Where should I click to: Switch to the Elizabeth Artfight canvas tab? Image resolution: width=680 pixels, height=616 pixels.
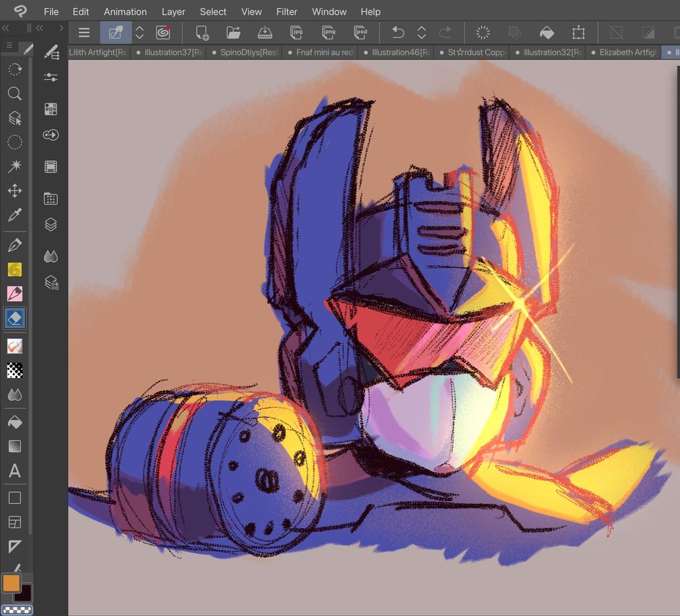tap(624, 52)
